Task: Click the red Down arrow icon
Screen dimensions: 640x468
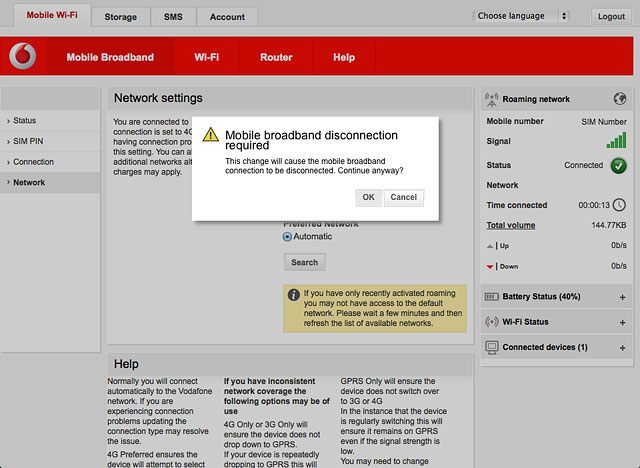Action: 490,267
